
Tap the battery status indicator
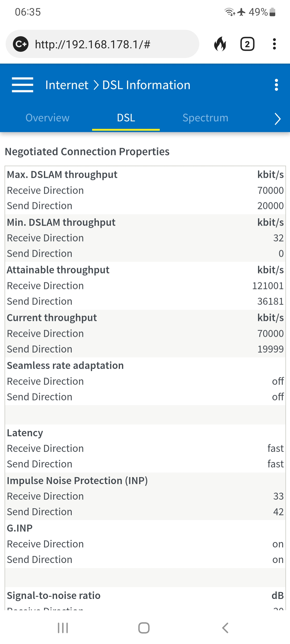tap(272, 12)
